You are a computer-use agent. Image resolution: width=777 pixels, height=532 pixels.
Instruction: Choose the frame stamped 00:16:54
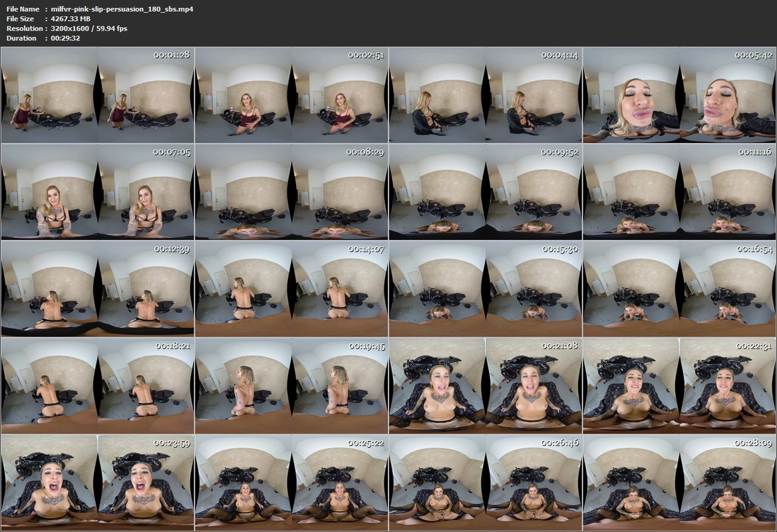click(679, 289)
